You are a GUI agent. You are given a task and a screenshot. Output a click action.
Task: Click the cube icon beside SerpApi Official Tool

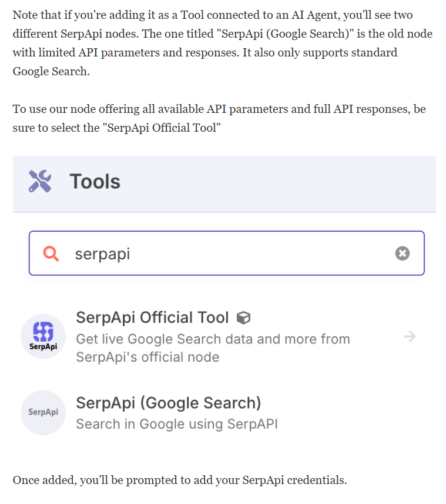(243, 318)
